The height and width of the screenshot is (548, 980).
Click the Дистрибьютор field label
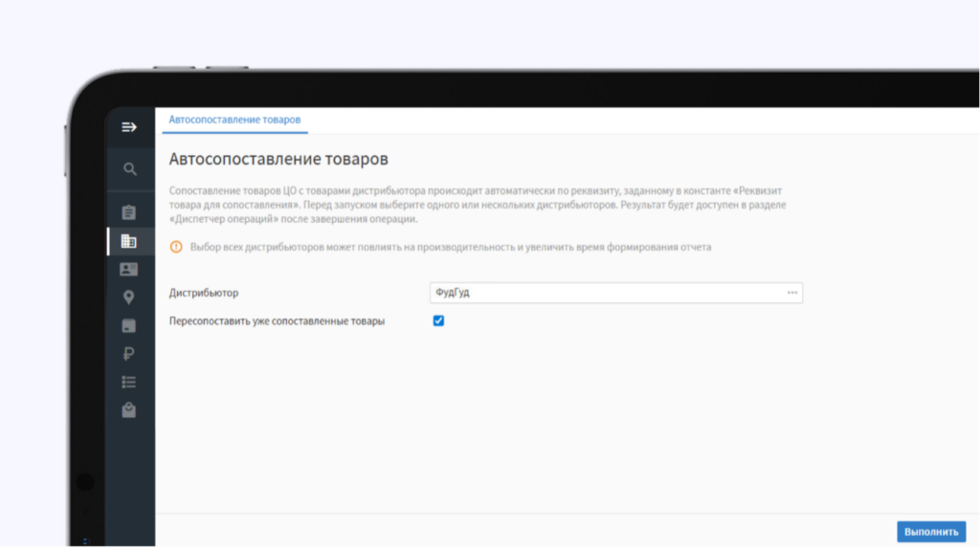pyautogui.click(x=204, y=293)
